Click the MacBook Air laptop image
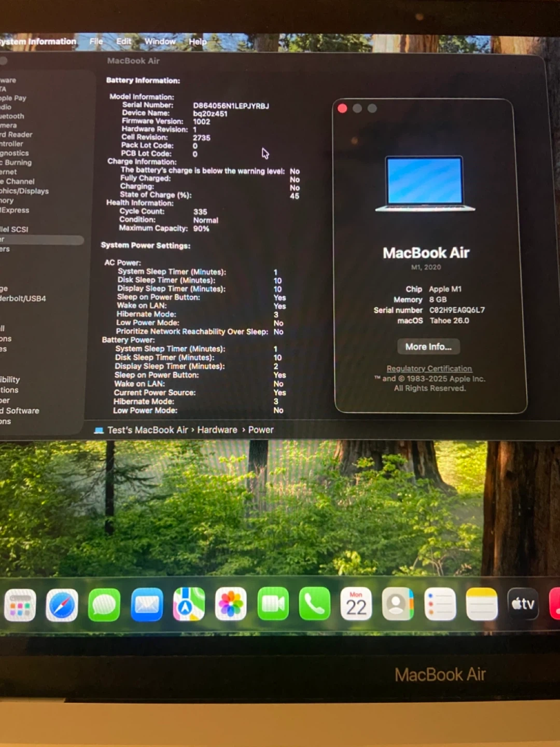This screenshot has height=747, width=560. coord(425,184)
